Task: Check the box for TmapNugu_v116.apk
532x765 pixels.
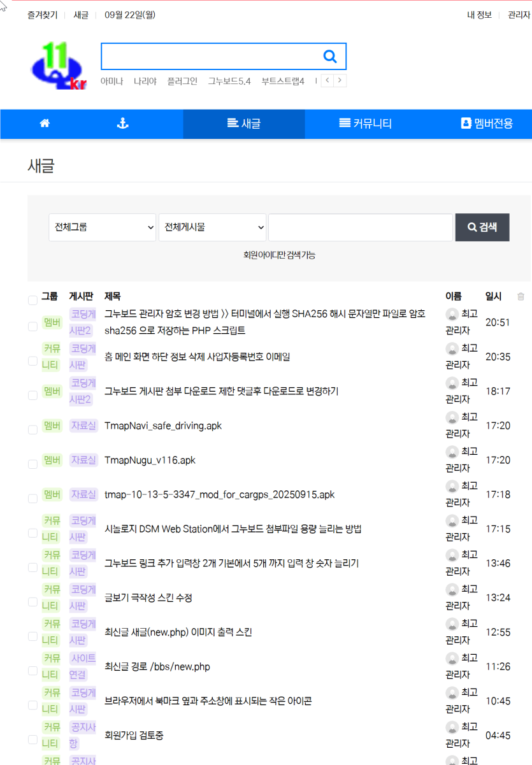Action: pyautogui.click(x=32, y=464)
